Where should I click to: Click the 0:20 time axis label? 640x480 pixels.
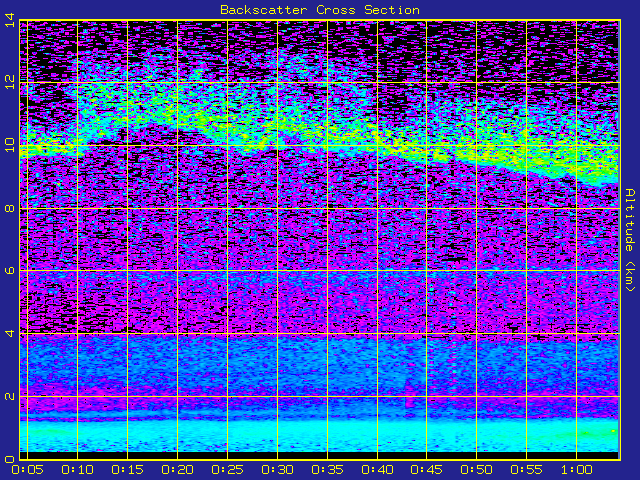point(177,470)
